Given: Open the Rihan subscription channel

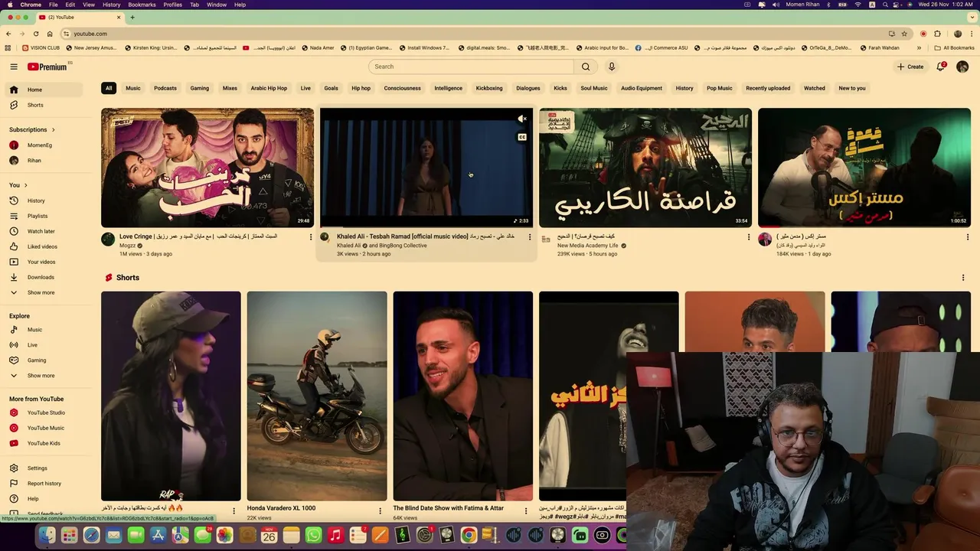Looking at the screenshot, I should [x=44, y=161].
